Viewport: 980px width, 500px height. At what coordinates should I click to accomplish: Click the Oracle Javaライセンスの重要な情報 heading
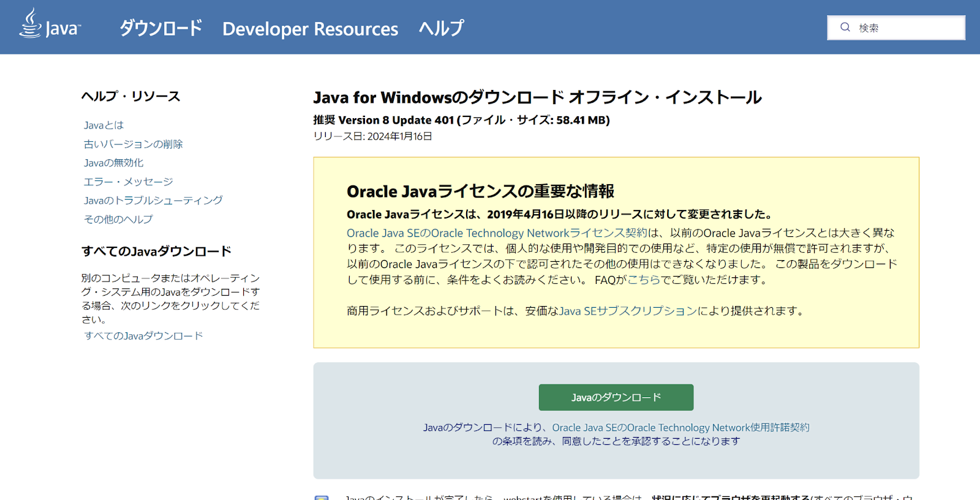pyautogui.click(x=481, y=191)
